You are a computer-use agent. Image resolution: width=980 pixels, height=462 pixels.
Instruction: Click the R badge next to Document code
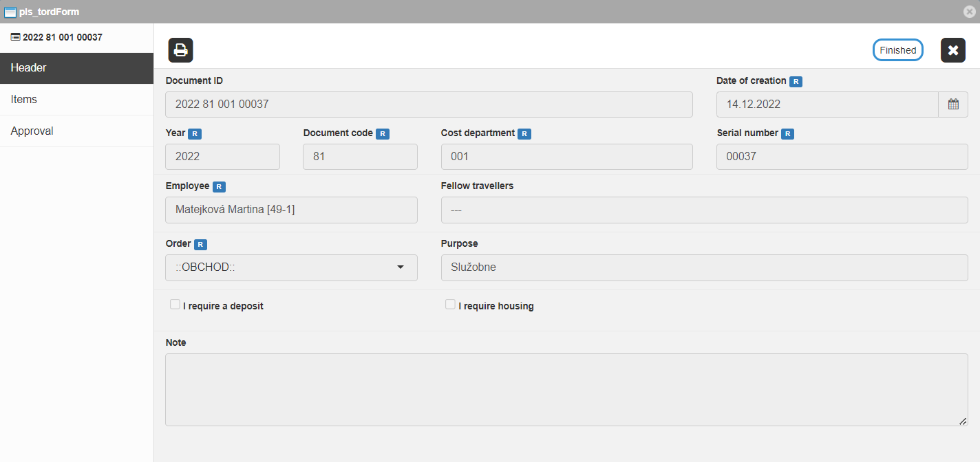click(x=383, y=134)
